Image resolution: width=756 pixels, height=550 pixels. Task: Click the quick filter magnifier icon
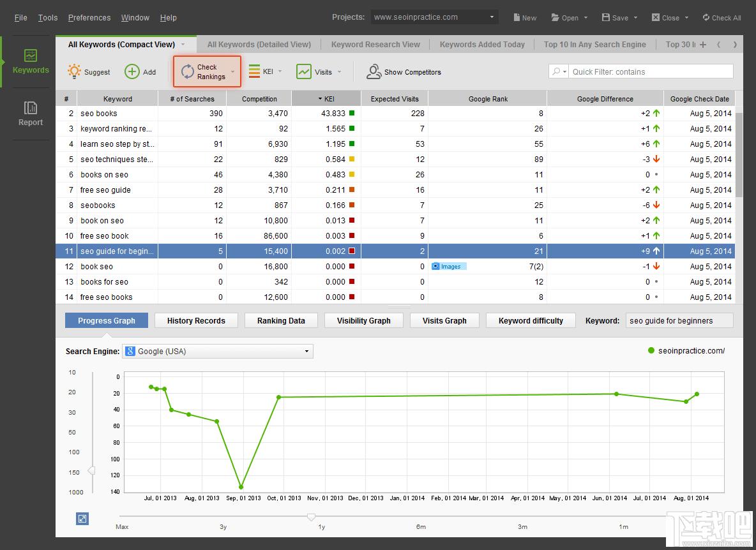tap(556, 71)
